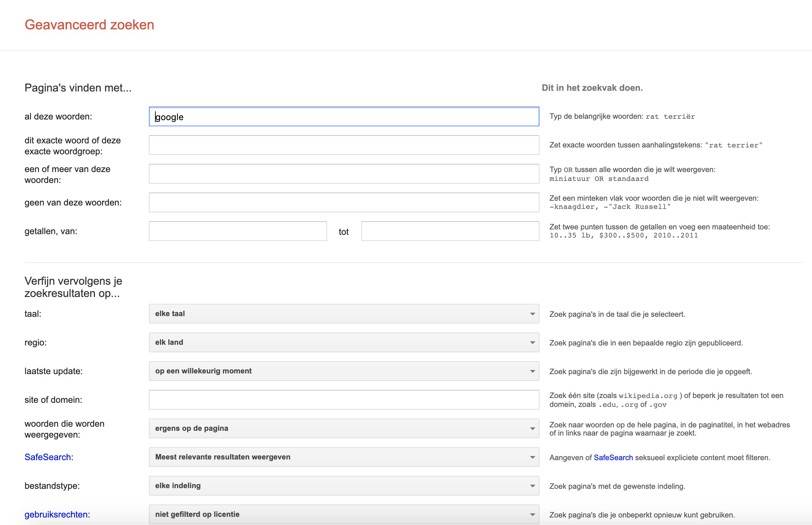
Task: Select the 'geen van deze woorden' field
Action: (x=344, y=202)
